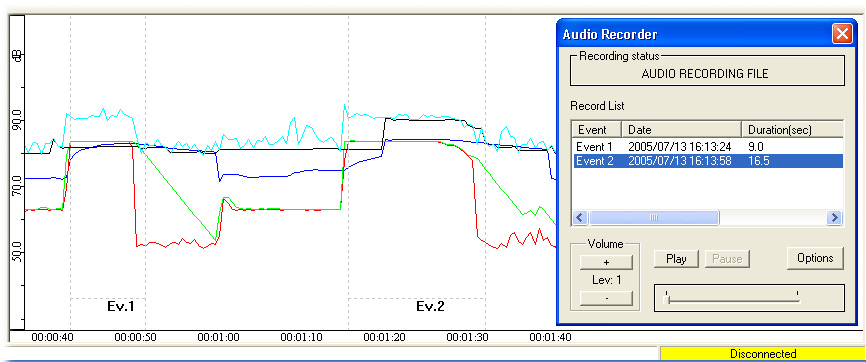Open the Options button
The height and width of the screenshot is (362, 866).
(815, 258)
